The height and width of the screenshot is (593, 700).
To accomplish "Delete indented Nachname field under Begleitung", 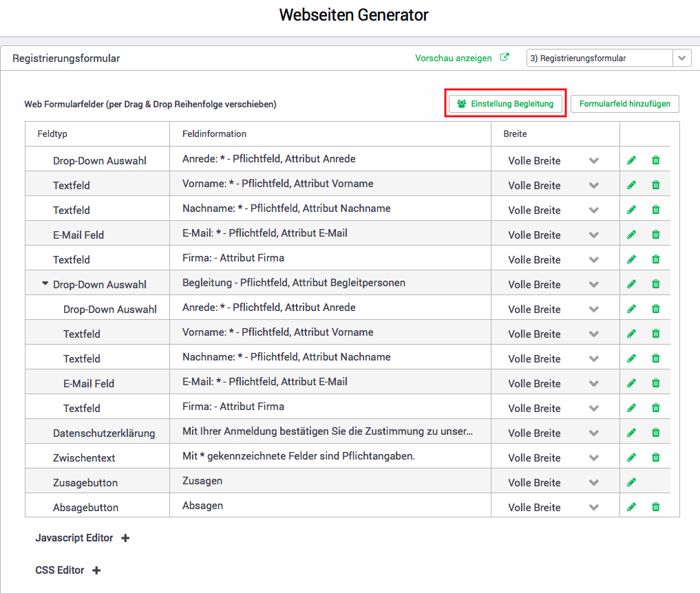I will (x=655, y=358).
